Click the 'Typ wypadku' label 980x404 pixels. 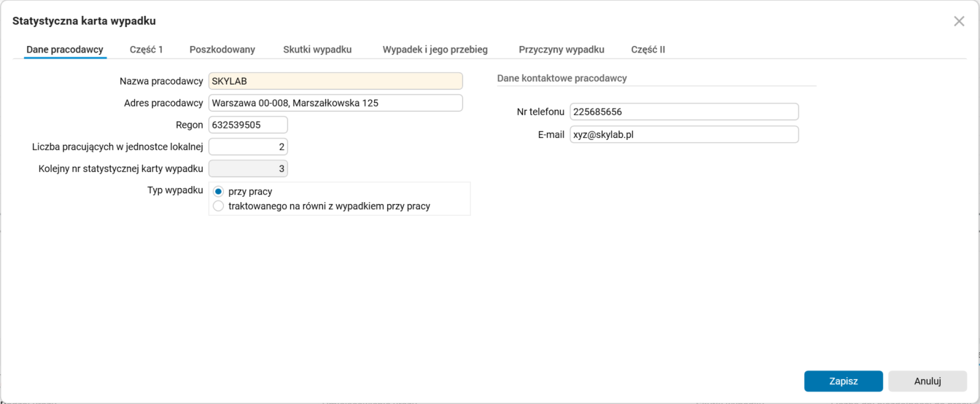[x=175, y=190]
